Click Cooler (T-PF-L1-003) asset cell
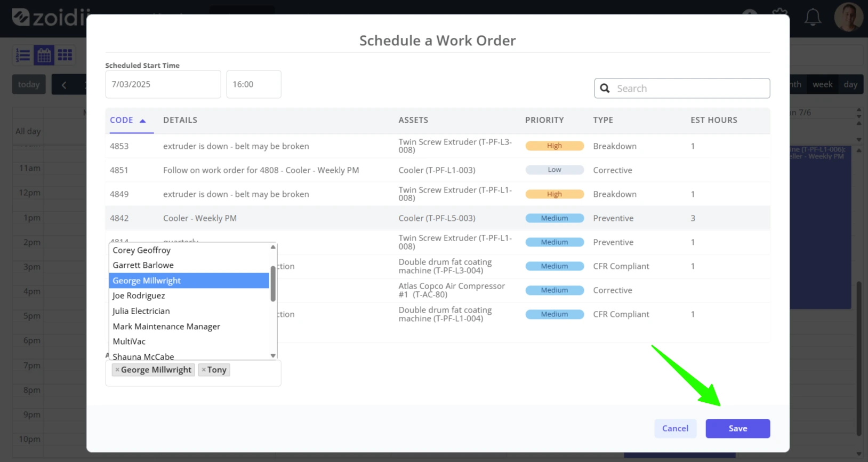Viewport: 868px width, 462px height. pos(437,170)
